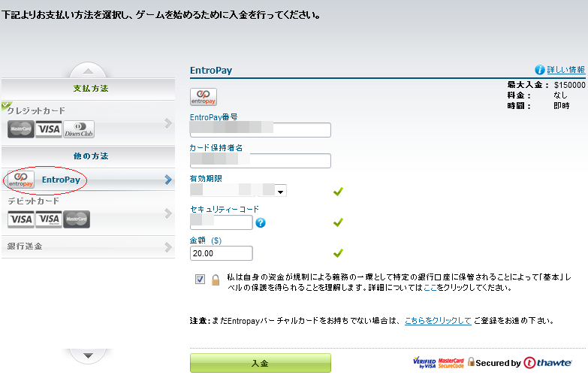Open the 有効期限 expiry date dropdown
588x378 pixels.
coord(281,192)
